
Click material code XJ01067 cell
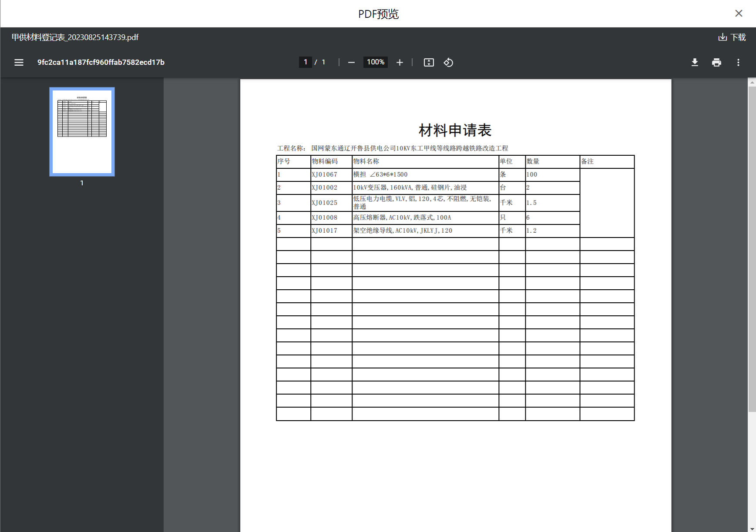[325, 174]
